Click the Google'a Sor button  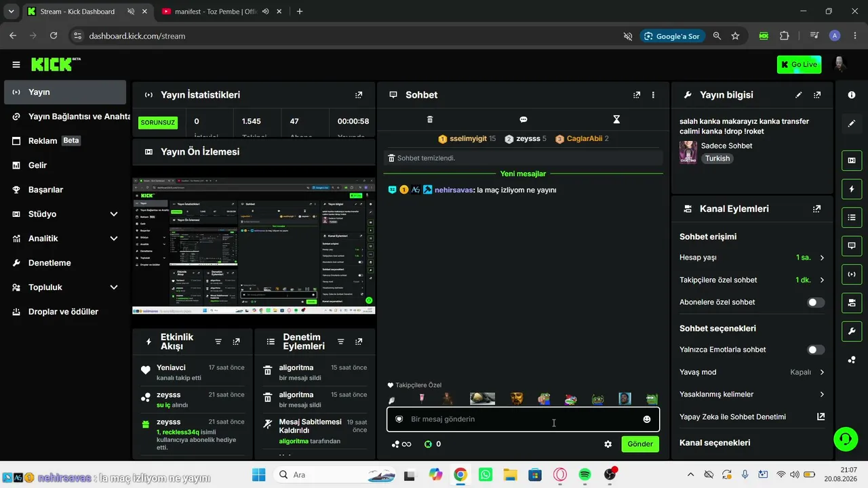tap(673, 36)
